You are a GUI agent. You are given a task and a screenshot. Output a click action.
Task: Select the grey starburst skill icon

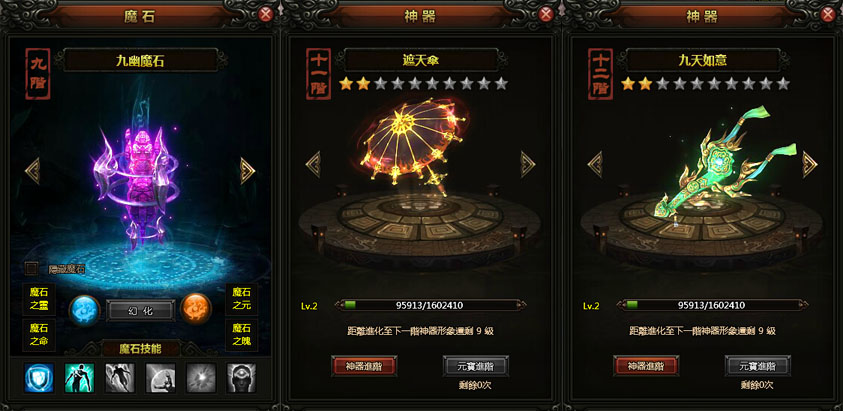(201, 378)
